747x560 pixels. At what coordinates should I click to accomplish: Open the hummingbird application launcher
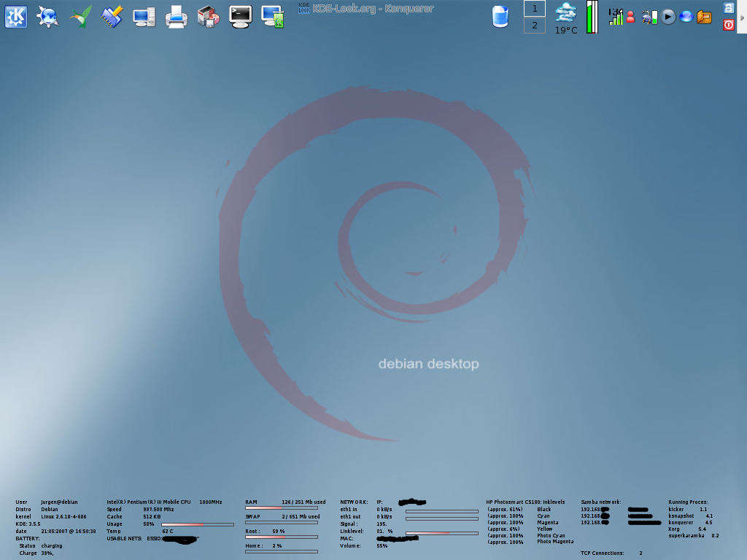(80, 17)
